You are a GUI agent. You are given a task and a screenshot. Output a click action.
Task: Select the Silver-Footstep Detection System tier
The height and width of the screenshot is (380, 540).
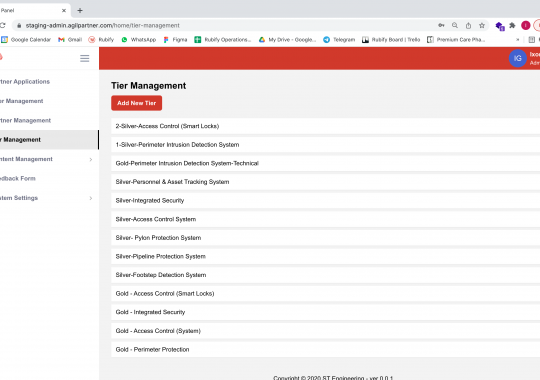(325, 275)
